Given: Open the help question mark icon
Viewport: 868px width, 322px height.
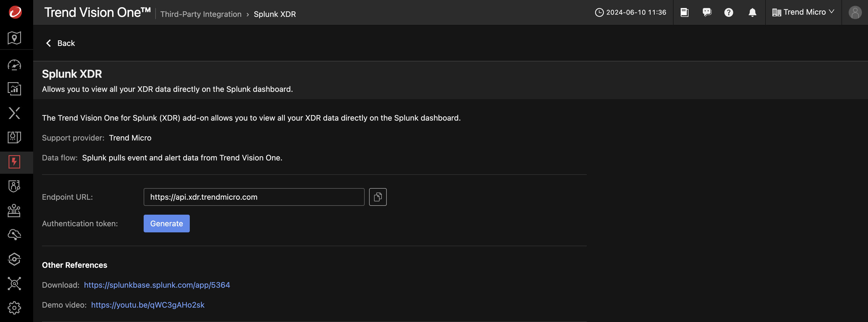Looking at the screenshot, I should point(729,12).
